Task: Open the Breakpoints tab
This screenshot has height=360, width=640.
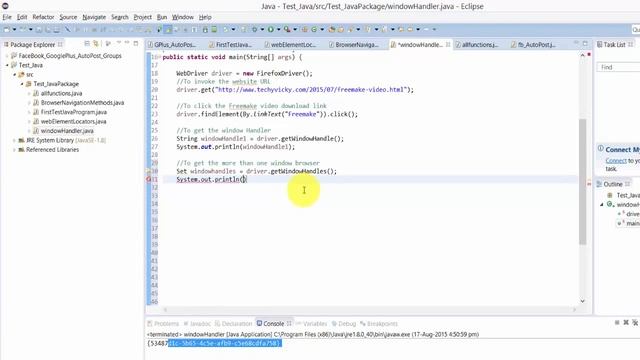Action: (x=379, y=323)
